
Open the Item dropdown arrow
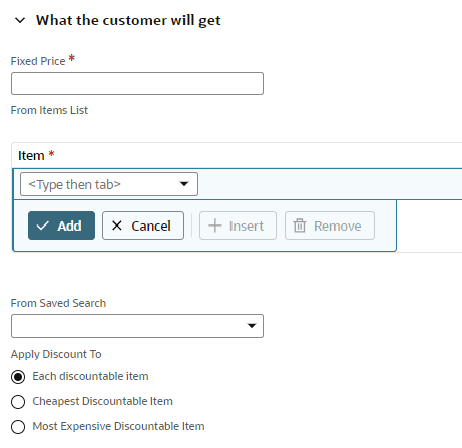(x=184, y=184)
